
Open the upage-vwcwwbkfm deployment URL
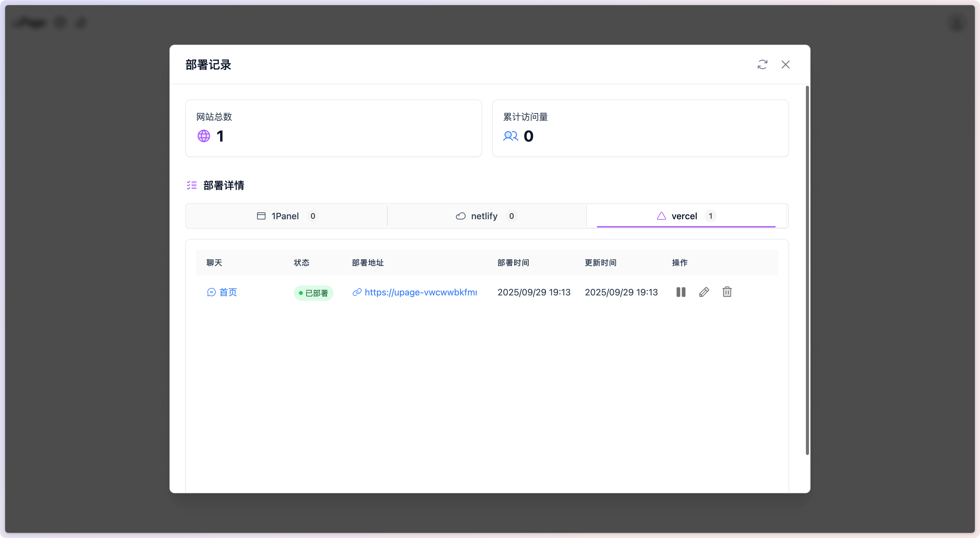[x=420, y=292]
